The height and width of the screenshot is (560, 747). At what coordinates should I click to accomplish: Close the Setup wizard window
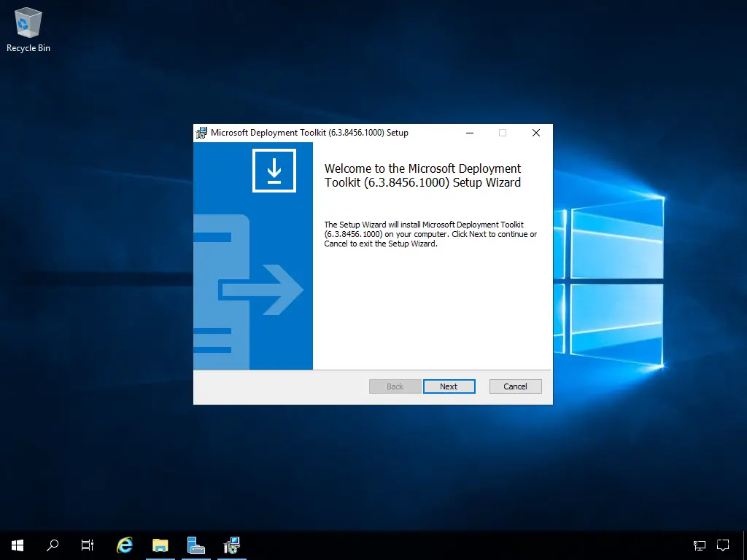pyautogui.click(x=536, y=133)
